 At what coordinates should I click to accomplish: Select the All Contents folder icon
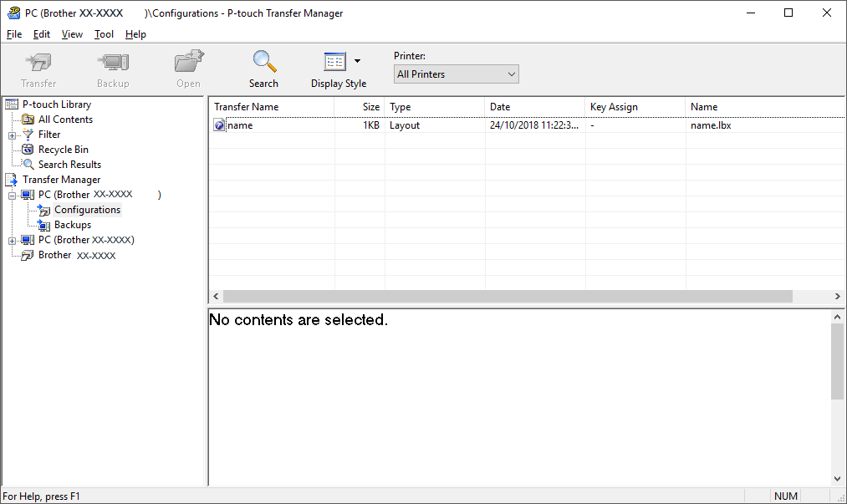(28, 120)
